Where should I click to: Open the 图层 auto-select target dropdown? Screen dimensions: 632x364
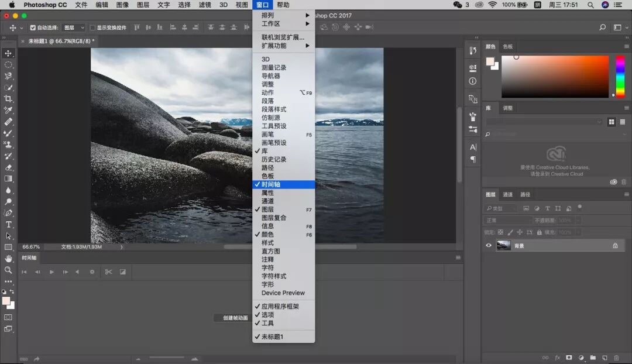(74, 28)
